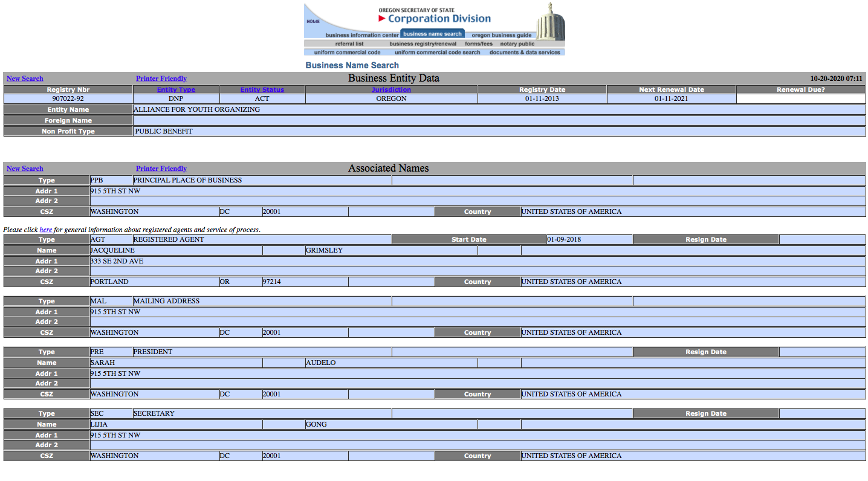This screenshot has width=868, height=481.
Task: Click the Start Date label
Action: point(469,239)
